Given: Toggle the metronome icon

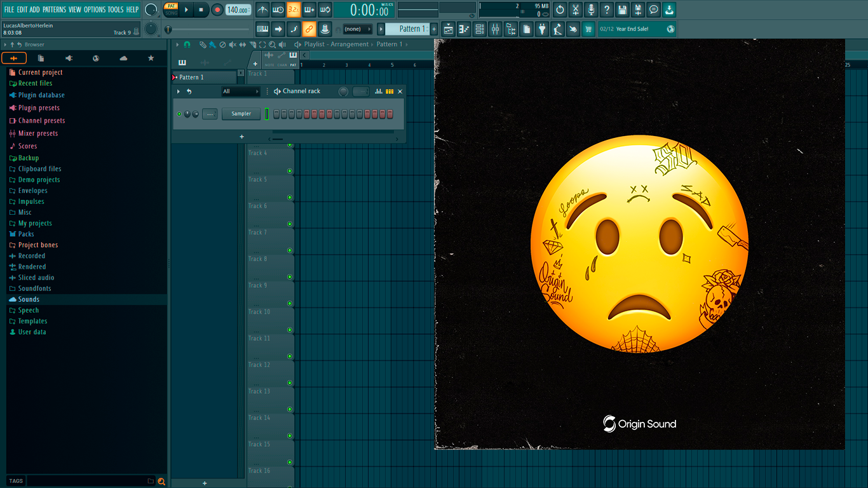Looking at the screenshot, I should [x=262, y=10].
